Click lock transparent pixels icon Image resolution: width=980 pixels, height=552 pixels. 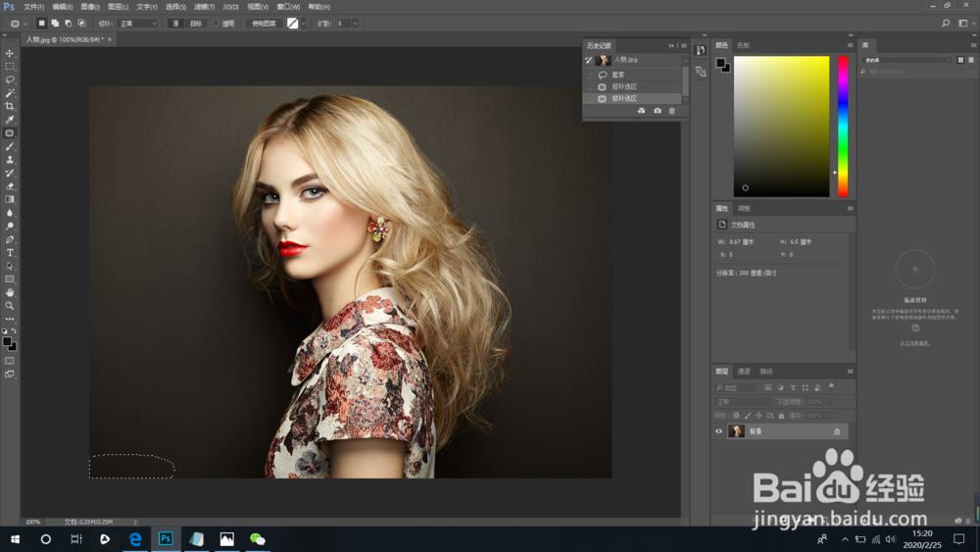tap(736, 415)
